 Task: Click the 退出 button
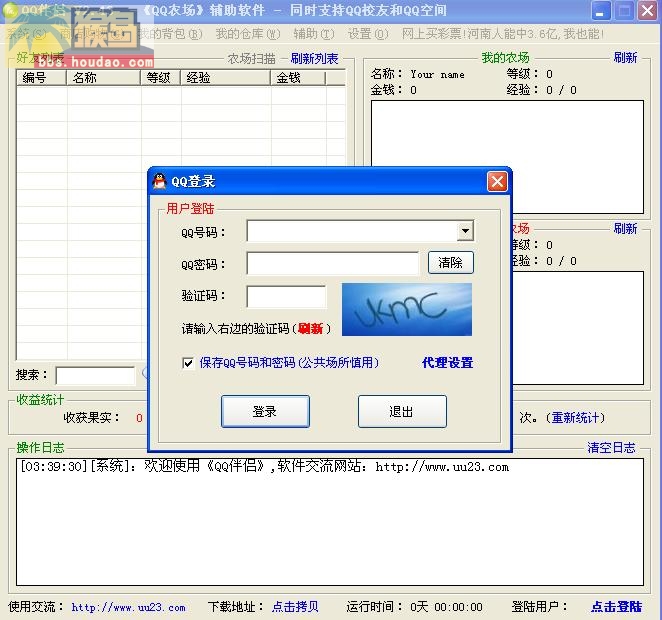click(x=402, y=412)
